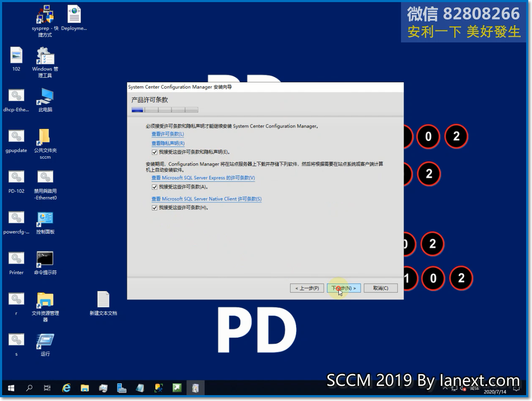
Task: View Microsoft SQL Server Express license terms link
Action: tap(203, 178)
